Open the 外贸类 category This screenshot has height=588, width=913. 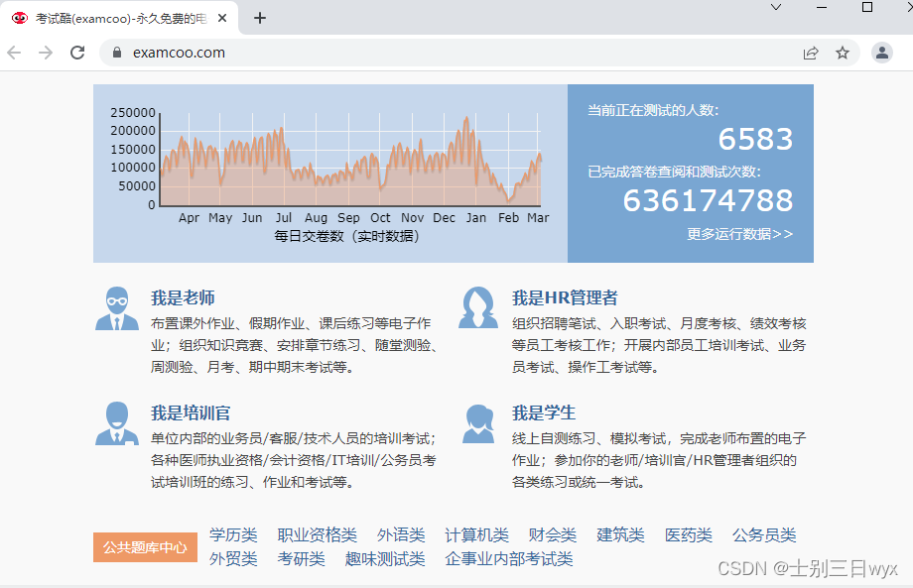233,558
